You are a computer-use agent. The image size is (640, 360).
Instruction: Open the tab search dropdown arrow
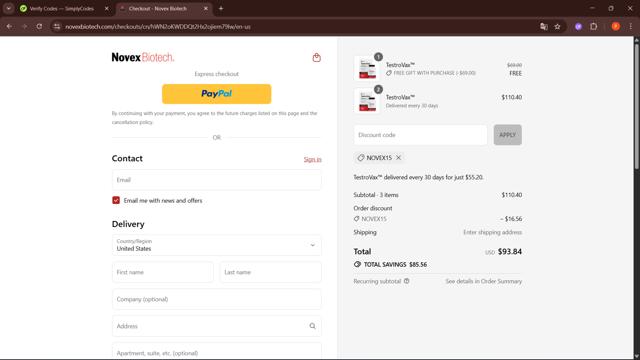tap(9, 8)
